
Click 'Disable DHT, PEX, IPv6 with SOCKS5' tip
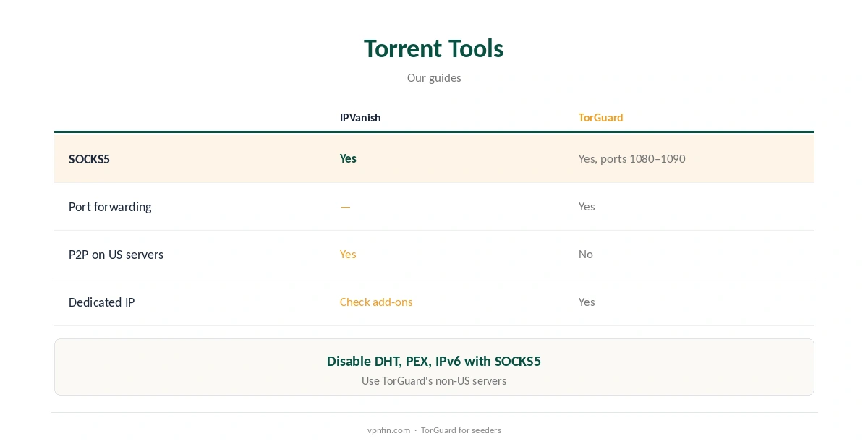[434, 362]
